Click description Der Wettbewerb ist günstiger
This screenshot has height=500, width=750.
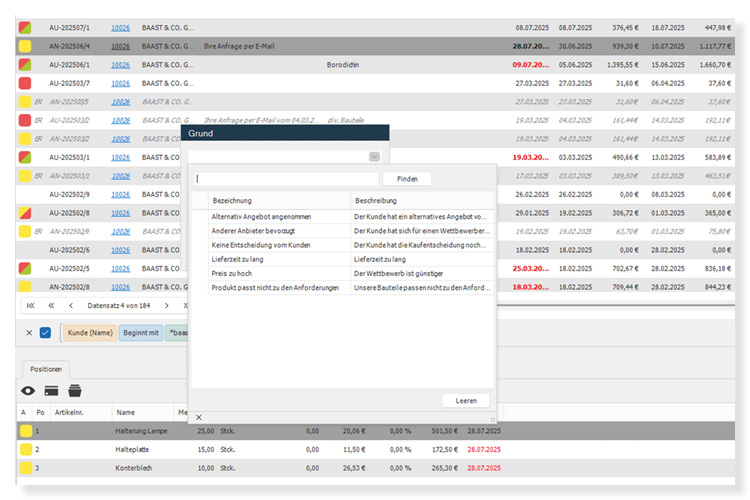398,273
